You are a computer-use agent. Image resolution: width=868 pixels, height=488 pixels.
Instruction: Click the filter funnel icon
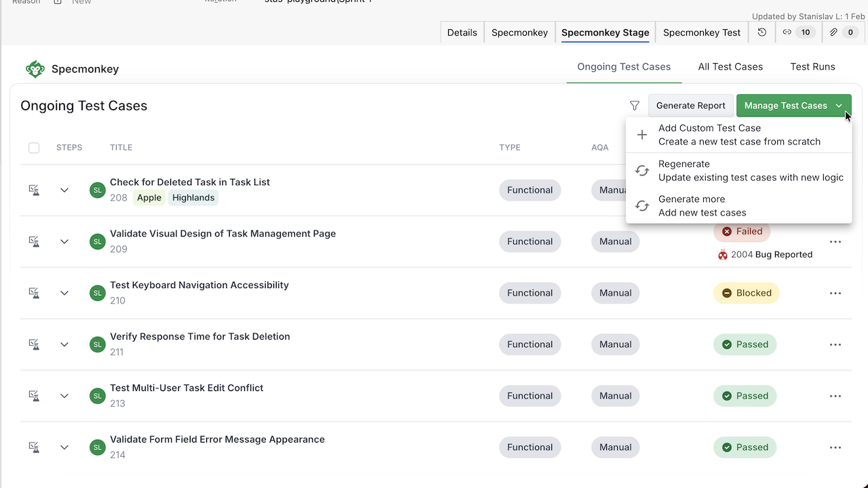click(x=635, y=106)
